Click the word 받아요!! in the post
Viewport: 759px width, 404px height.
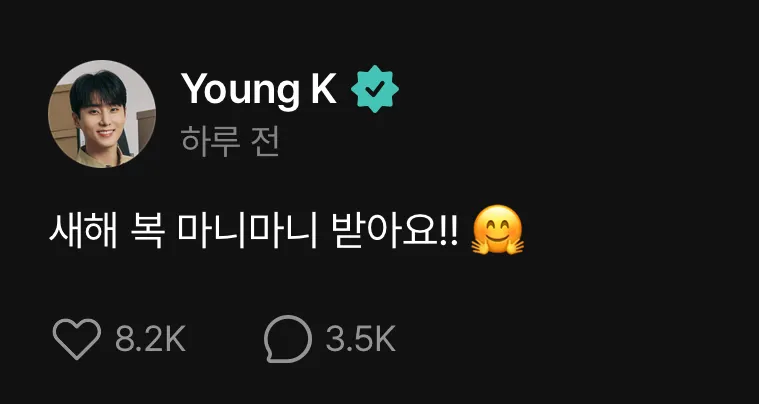pos(396,230)
